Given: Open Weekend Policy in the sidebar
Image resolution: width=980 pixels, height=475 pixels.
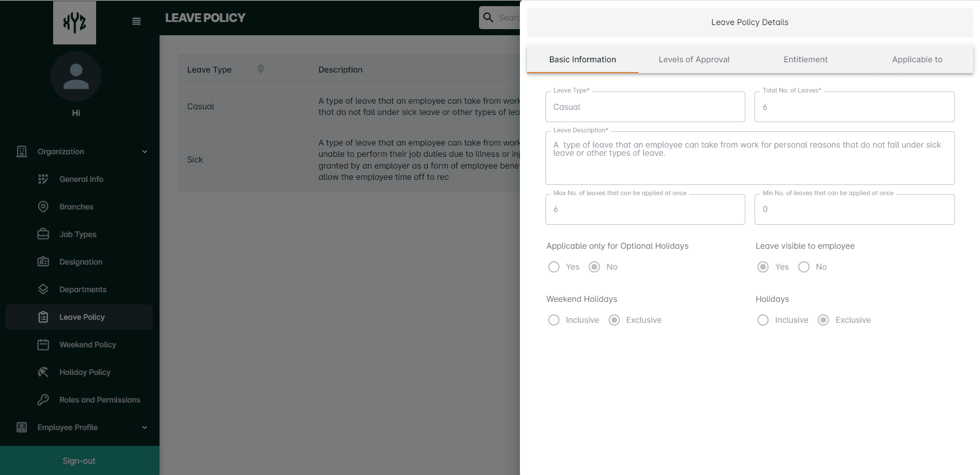Looking at the screenshot, I should 87,345.
